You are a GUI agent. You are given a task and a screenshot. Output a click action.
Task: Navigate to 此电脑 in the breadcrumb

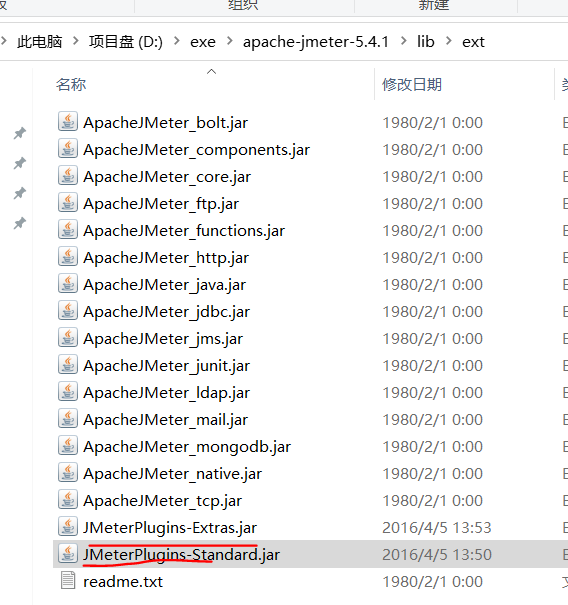click(39, 42)
